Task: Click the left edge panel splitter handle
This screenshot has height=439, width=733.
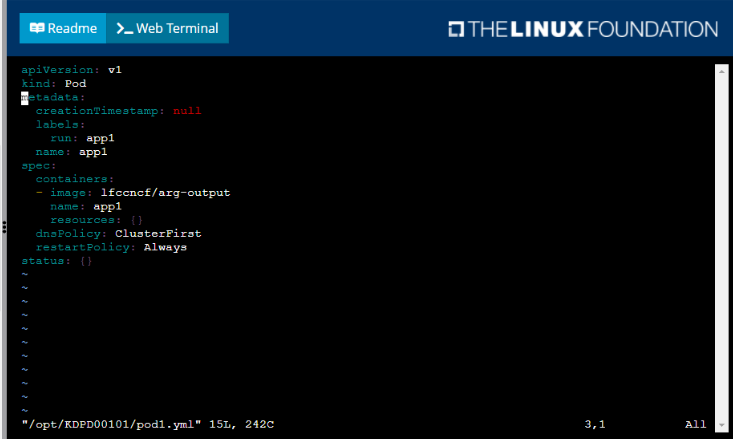Action: (3, 226)
